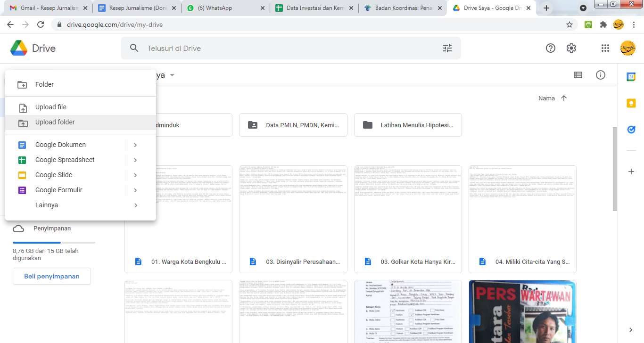Click Beli penyimpanan button
Image resolution: width=644 pixels, height=343 pixels.
pyautogui.click(x=52, y=276)
